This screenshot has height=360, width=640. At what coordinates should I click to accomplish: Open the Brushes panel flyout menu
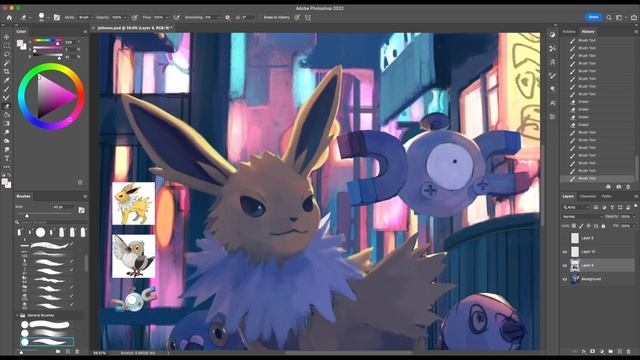pos(85,196)
